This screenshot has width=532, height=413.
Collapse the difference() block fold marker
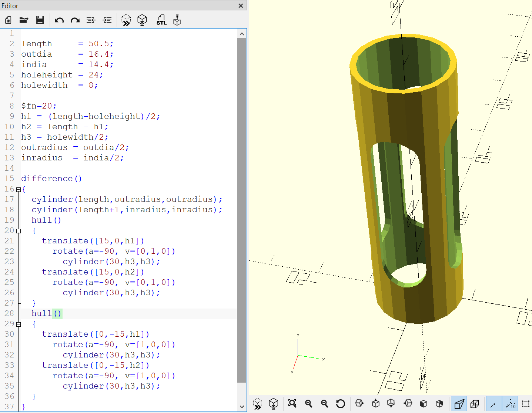click(18, 189)
